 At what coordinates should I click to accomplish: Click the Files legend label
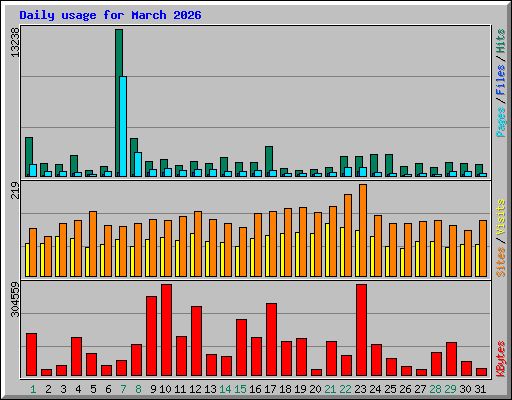500,80
